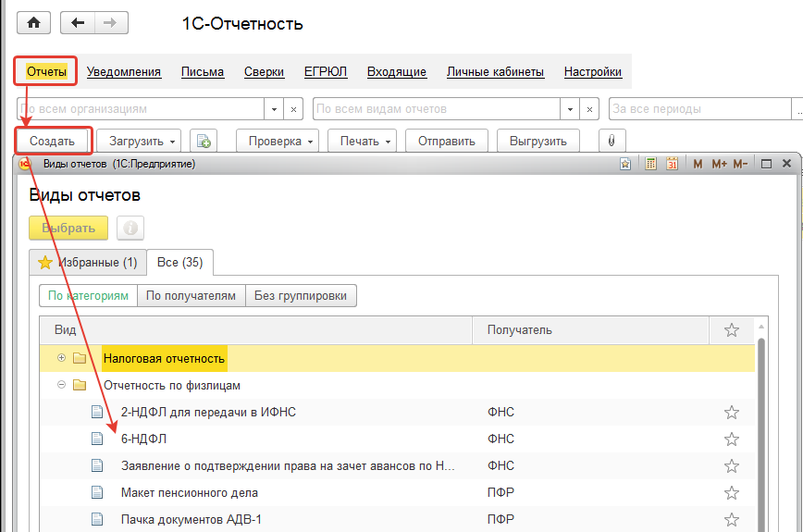Open the calendar icon in title bar

tap(672, 164)
